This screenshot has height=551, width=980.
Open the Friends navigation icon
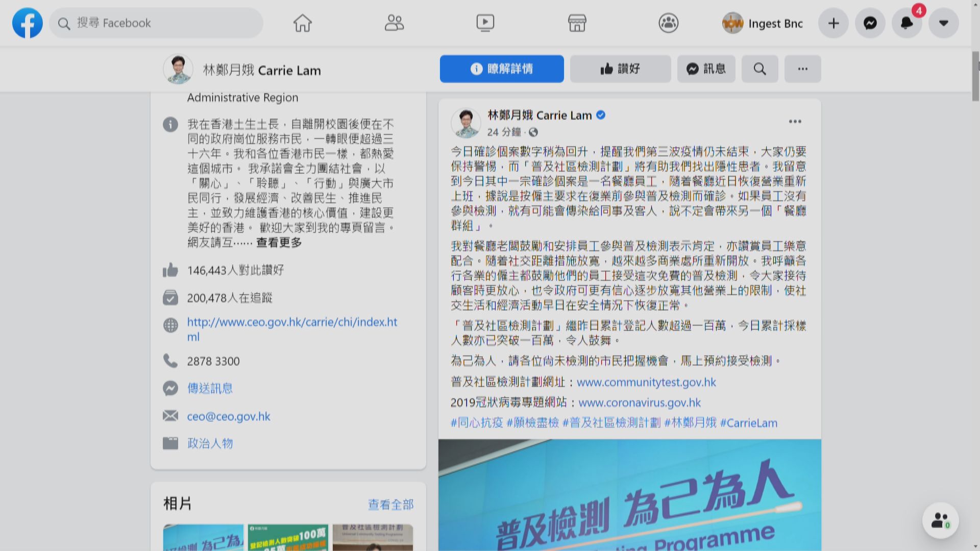coord(394,22)
